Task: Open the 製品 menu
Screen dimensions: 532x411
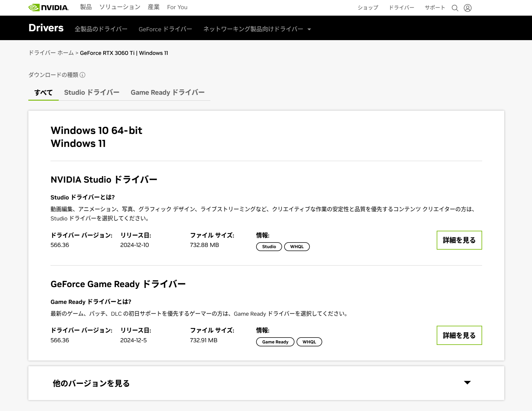Action: pos(86,7)
